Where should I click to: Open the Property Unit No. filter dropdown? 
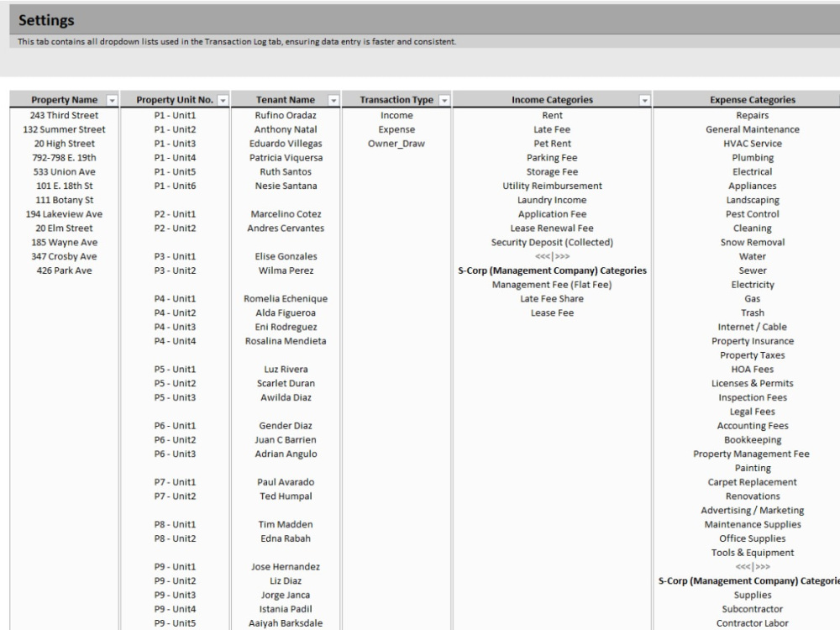click(x=223, y=100)
